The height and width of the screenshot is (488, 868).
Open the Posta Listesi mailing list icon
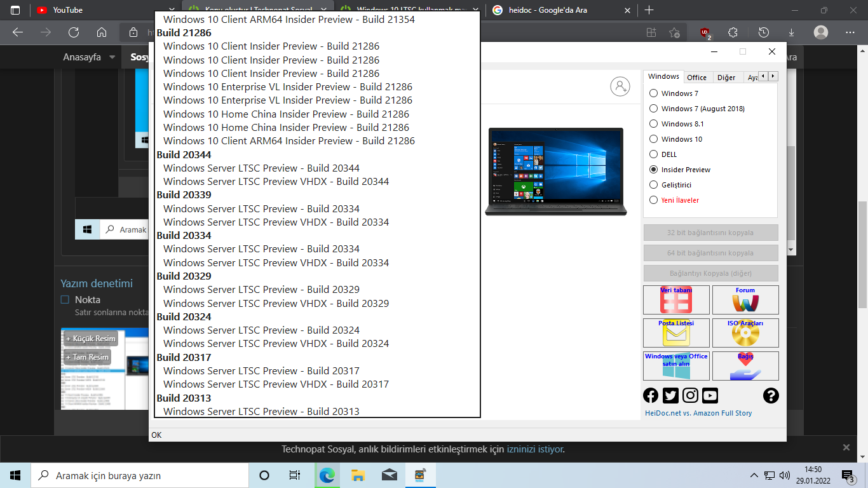[676, 333]
